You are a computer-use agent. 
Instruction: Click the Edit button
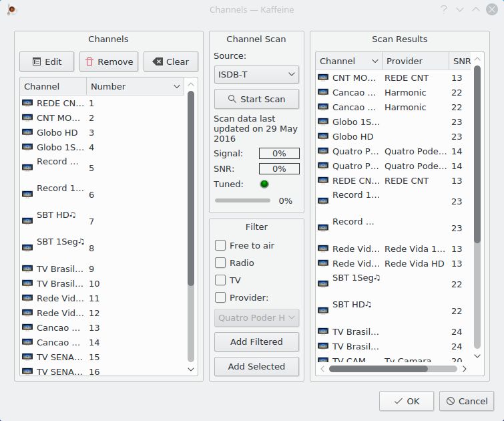click(47, 61)
